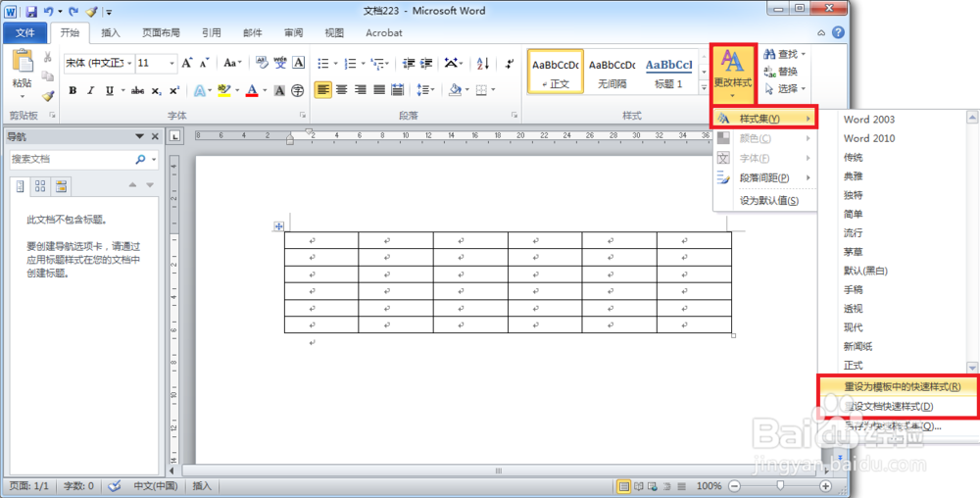Click the Shrink Font icon
The height and width of the screenshot is (498, 980).
coord(204,63)
